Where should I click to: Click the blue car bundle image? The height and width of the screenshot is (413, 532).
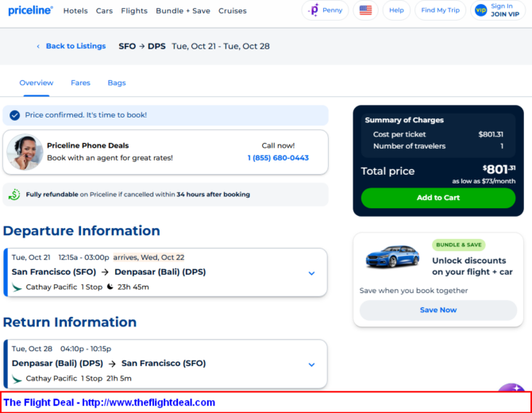click(x=392, y=257)
